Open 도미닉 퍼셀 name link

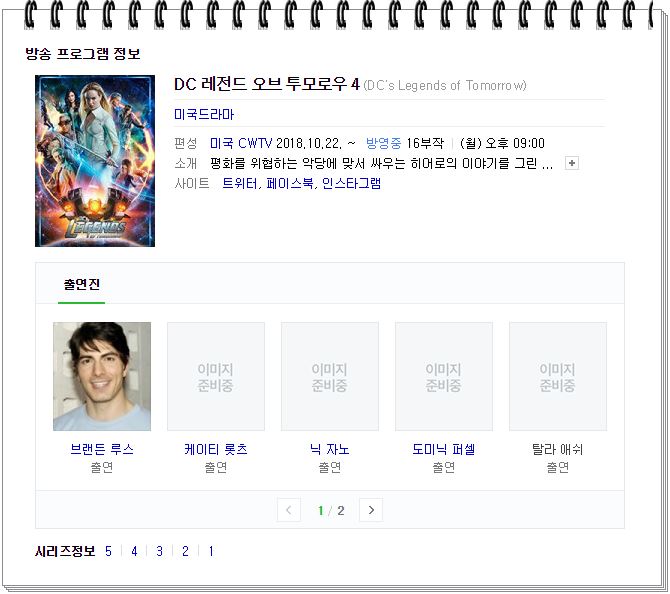[x=444, y=449]
